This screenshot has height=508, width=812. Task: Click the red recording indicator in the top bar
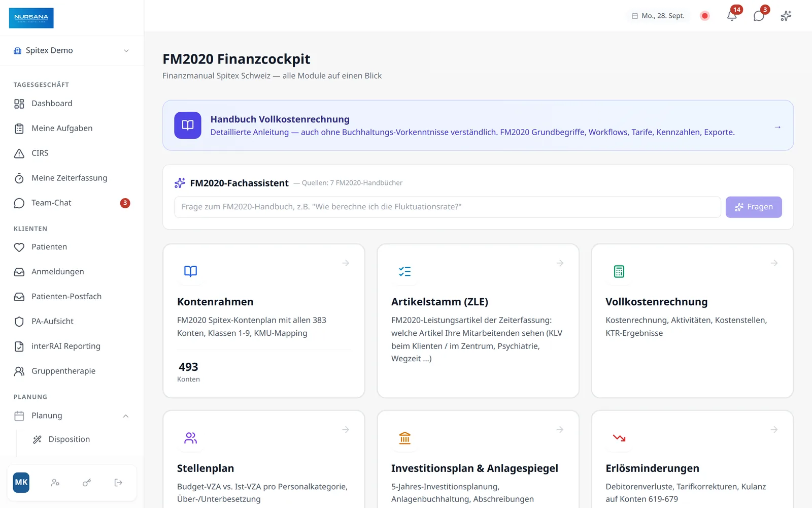(x=704, y=16)
